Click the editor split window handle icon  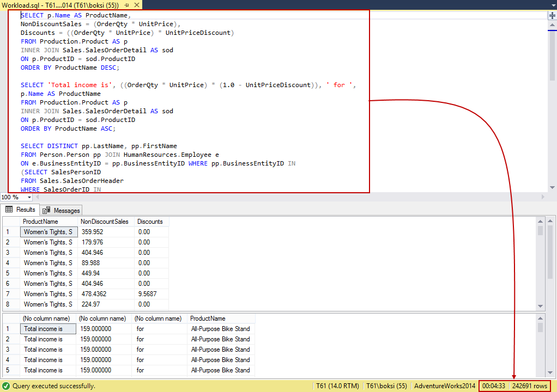pyautogui.click(x=552, y=15)
